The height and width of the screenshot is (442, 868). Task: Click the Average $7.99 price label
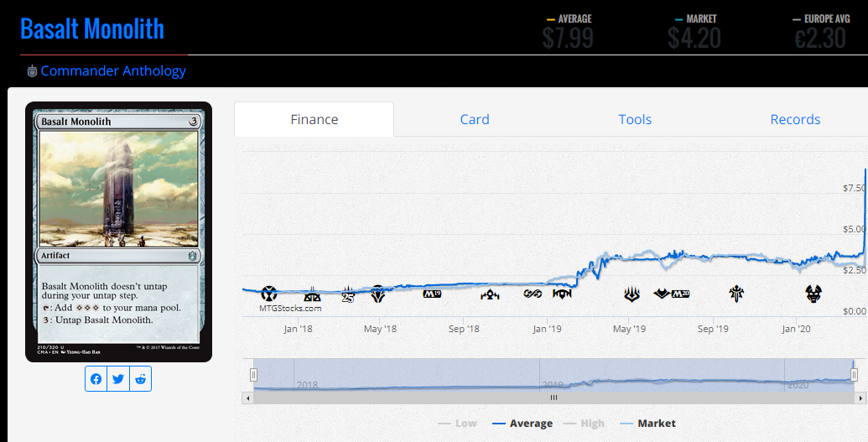[x=568, y=33]
